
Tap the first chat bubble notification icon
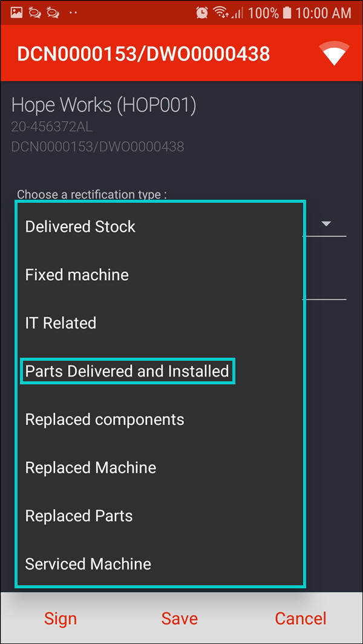tap(34, 12)
